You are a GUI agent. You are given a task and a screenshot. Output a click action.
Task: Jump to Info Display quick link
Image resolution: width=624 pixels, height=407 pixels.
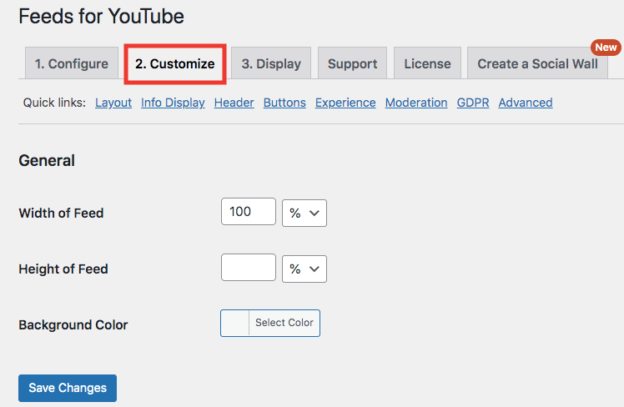pyautogui.click(x=173, y=103)
